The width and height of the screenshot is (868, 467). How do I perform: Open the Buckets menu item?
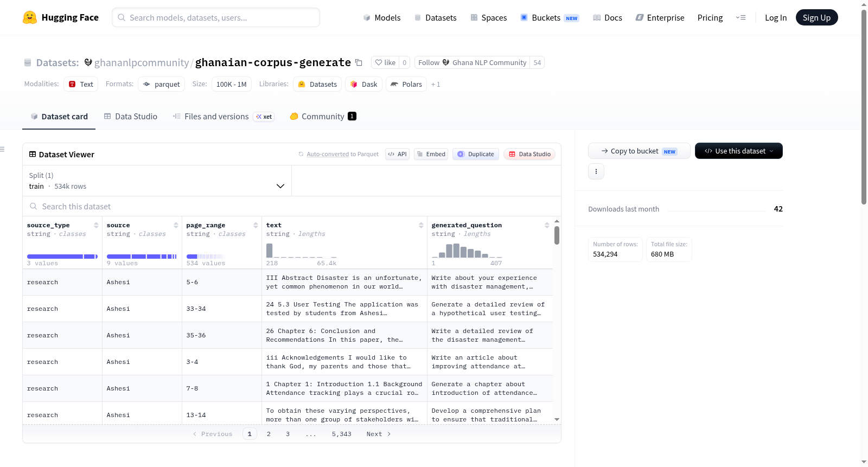(x=550, y=17)
